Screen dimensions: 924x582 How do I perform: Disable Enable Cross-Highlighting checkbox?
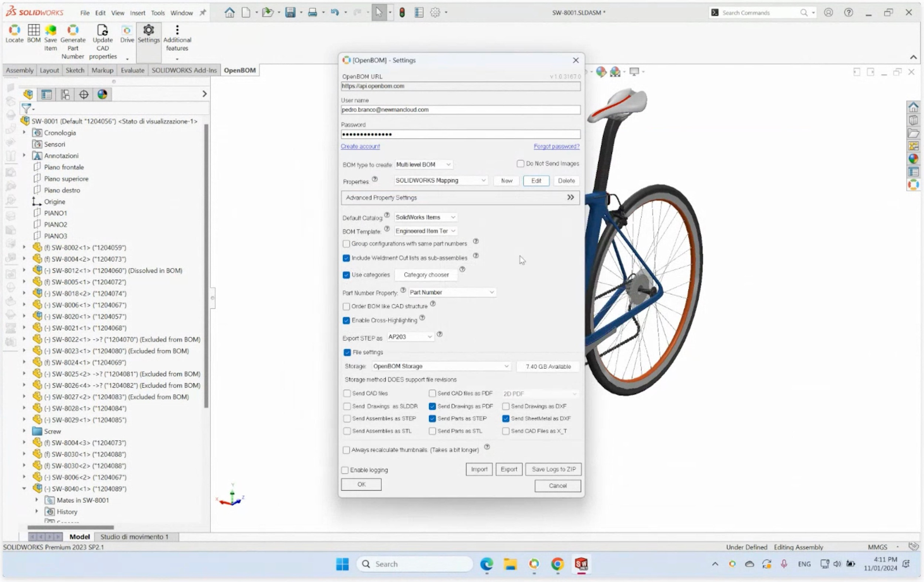click(346, 320)
